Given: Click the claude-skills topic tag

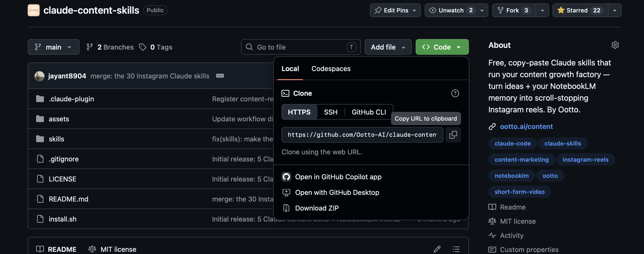Looking at the screenshot, I should (563, 144).
